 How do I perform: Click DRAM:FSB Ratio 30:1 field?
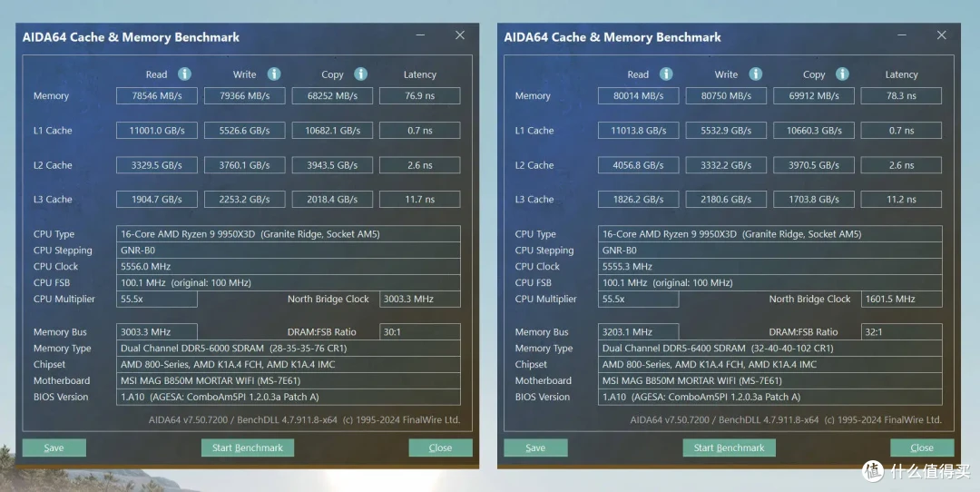pyautogui.click(x=420, y=332)
